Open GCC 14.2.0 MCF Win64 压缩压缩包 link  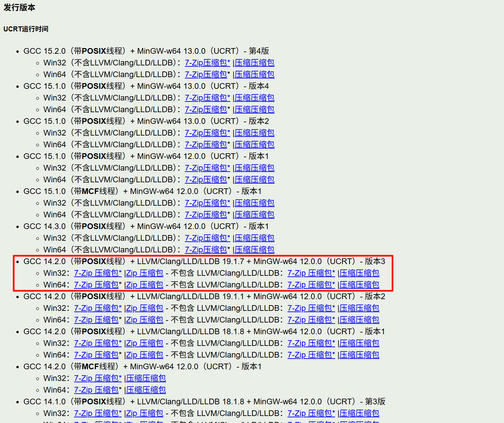pos(146,390)
